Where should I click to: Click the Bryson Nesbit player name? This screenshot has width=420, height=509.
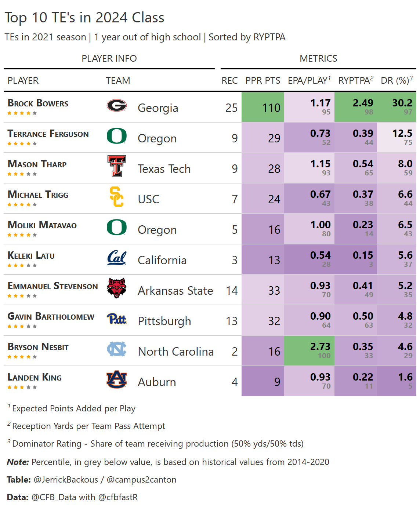tap(38, 347)
